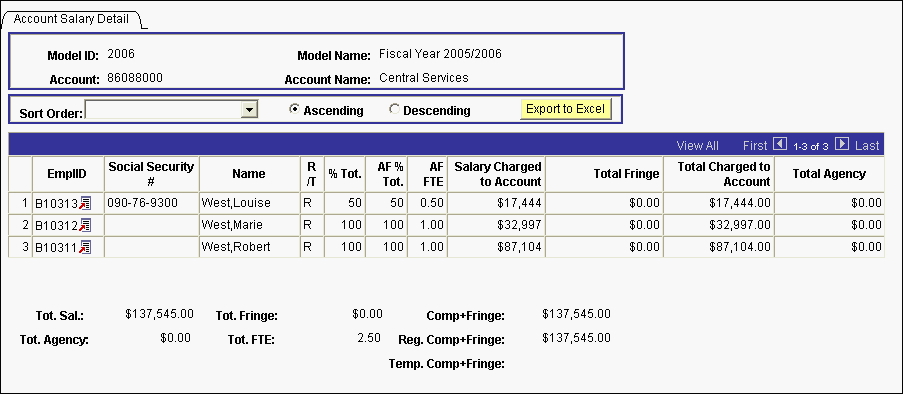Open detail icon next to EmplID B10311
903x394 pixels.
(x=85, y=248)
